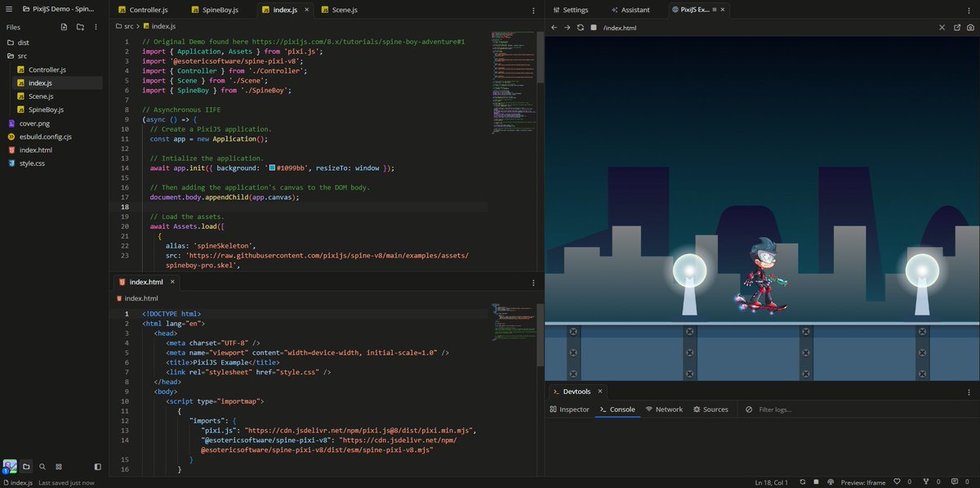Open style.css in file tree

pos(32,163)
